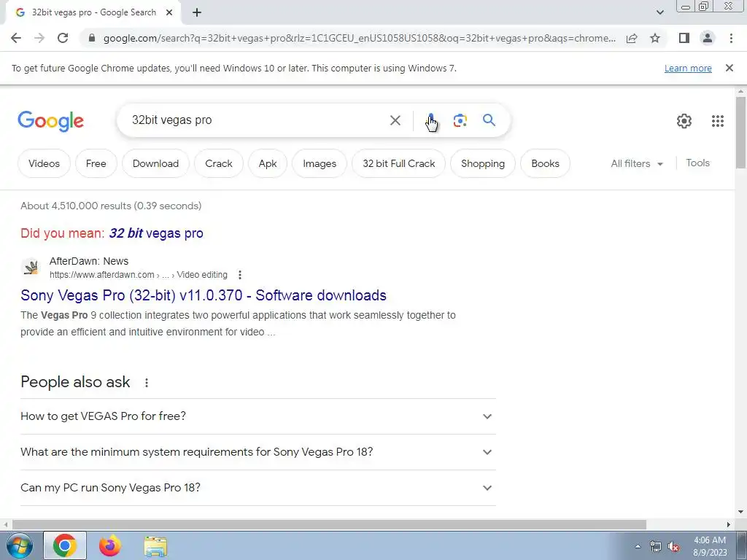Open the Google apps grid

coord(718,121)
